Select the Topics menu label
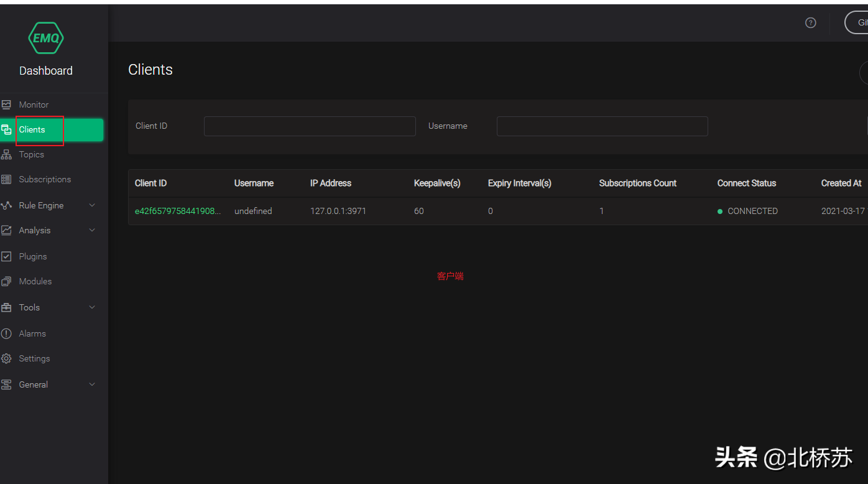Screen dimensions: 868x484 tap(32, 154)
